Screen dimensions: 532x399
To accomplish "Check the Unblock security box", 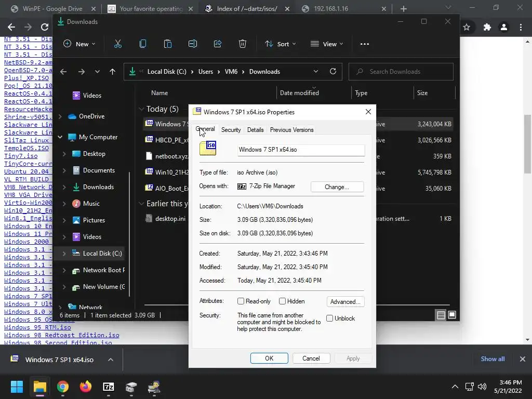I will tap(329, 318).
